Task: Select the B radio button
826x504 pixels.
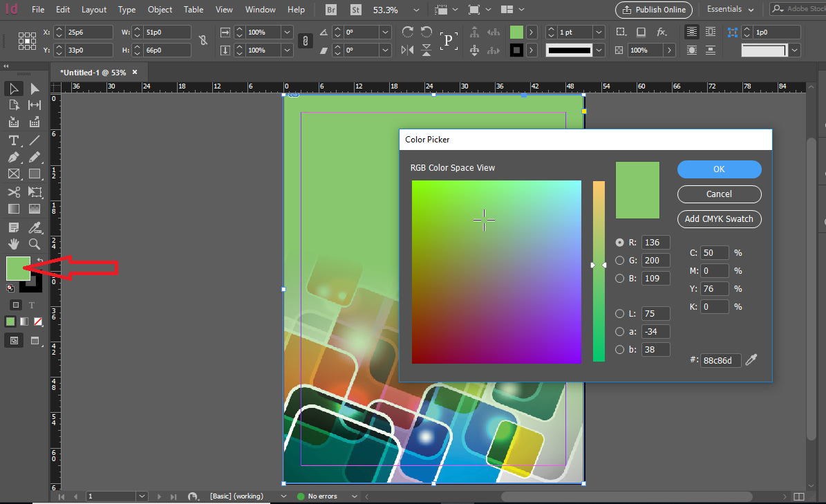Action: (620, 279)
